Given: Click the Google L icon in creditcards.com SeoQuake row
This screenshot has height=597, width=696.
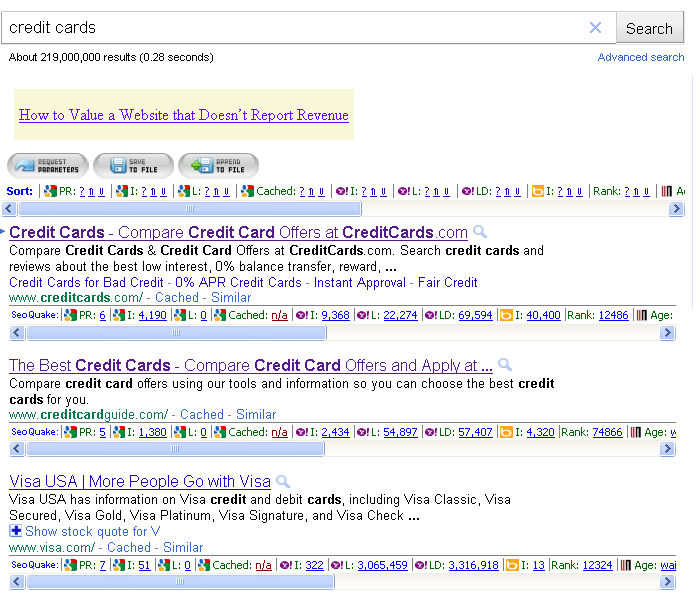Looking at the screenshot, I should pos(180,315).
